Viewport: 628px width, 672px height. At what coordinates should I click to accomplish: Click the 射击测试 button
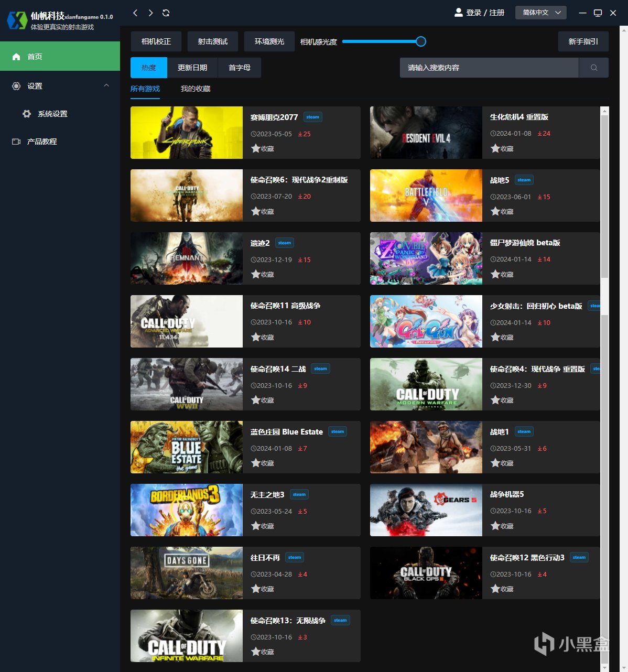point(213,41)
